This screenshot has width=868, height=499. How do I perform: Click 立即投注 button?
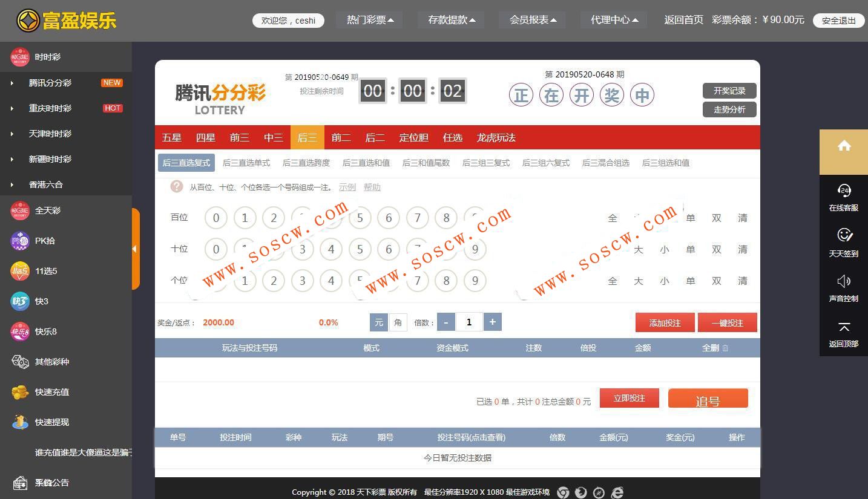[x=630, y=398]
